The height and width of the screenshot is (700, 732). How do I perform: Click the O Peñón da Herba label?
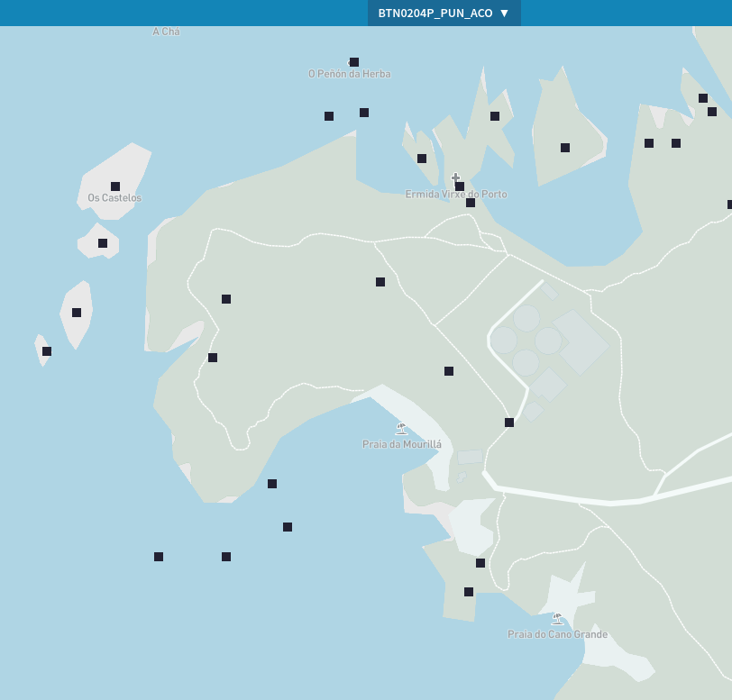tap(350, 74)
